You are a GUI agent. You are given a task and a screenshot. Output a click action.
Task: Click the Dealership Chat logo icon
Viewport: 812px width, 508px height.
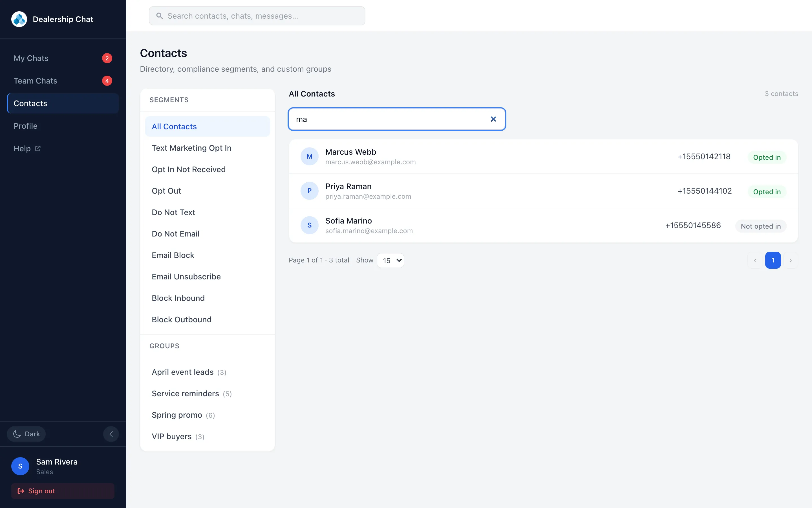pos(19,19)
